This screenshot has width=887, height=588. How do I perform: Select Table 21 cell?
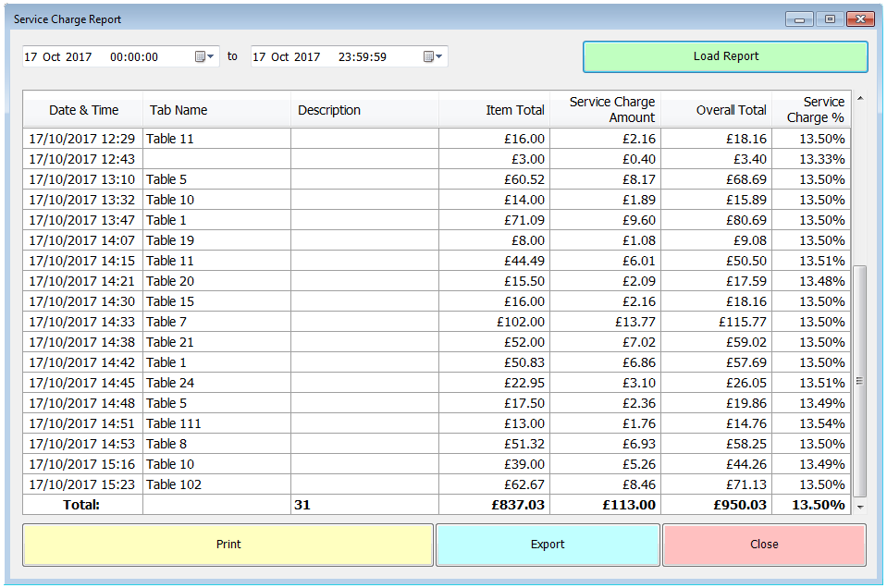point(216,342)
